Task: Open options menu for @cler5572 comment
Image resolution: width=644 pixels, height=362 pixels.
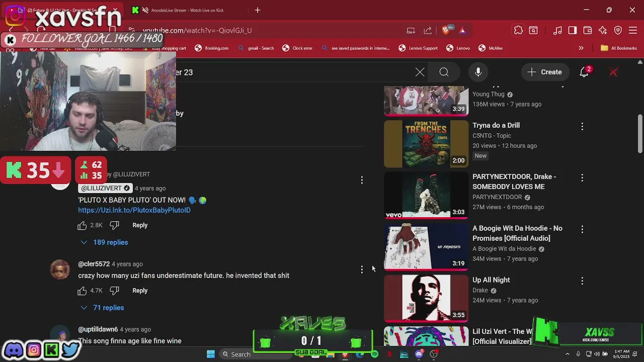Action: [362, 270]
